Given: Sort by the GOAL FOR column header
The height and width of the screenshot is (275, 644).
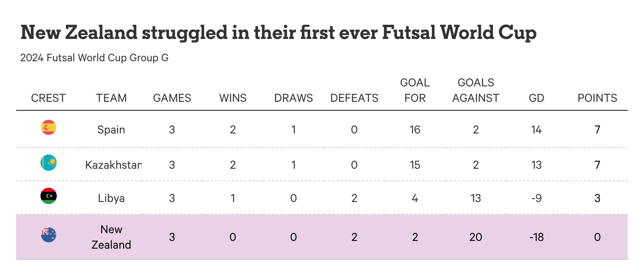Looking at the screenshot, I should click(415, 90).
